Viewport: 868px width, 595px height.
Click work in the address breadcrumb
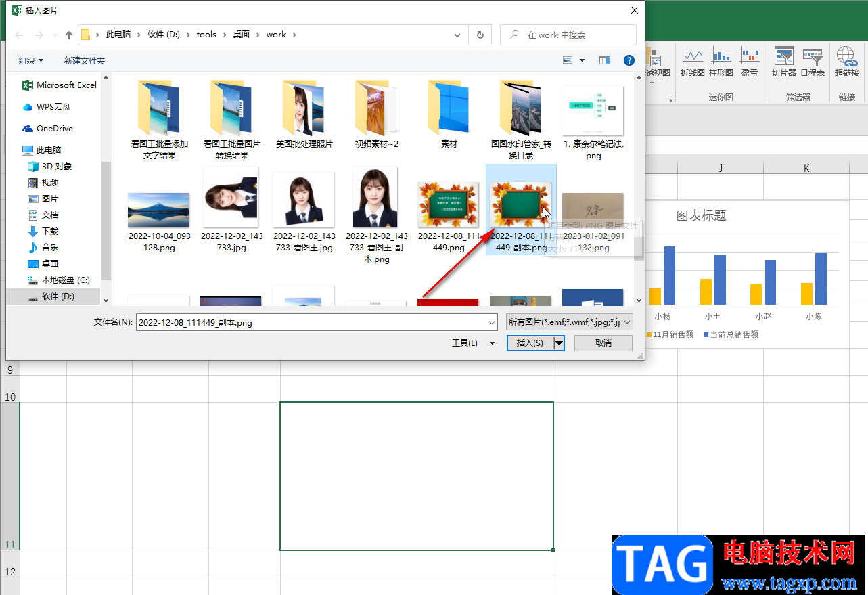click(x=276, y=35)
